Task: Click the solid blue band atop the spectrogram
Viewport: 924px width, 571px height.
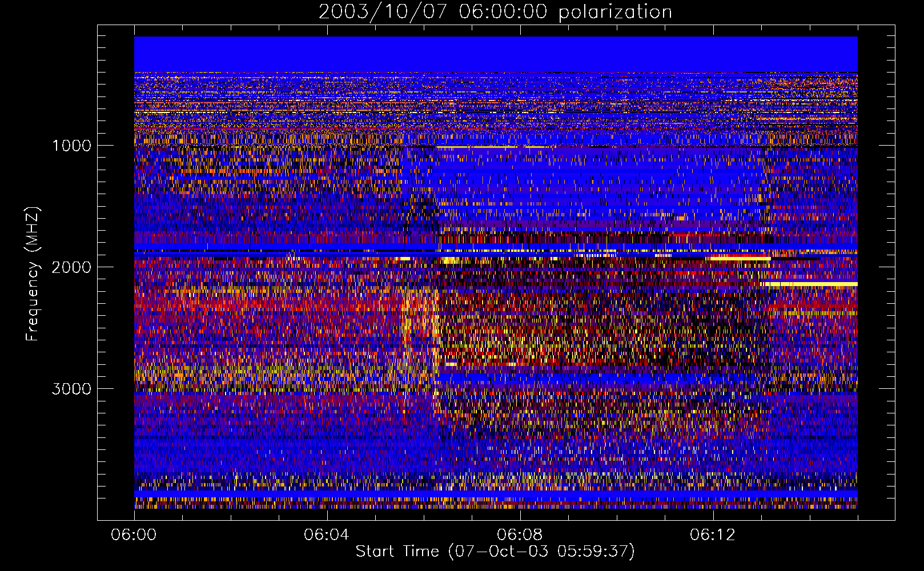Action: tap(496, 54)
